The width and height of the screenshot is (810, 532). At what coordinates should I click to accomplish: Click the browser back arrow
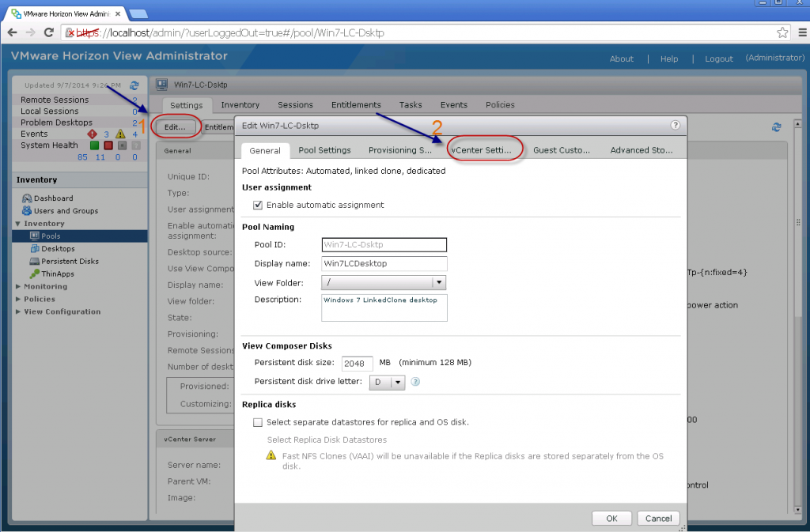[12, 32]
